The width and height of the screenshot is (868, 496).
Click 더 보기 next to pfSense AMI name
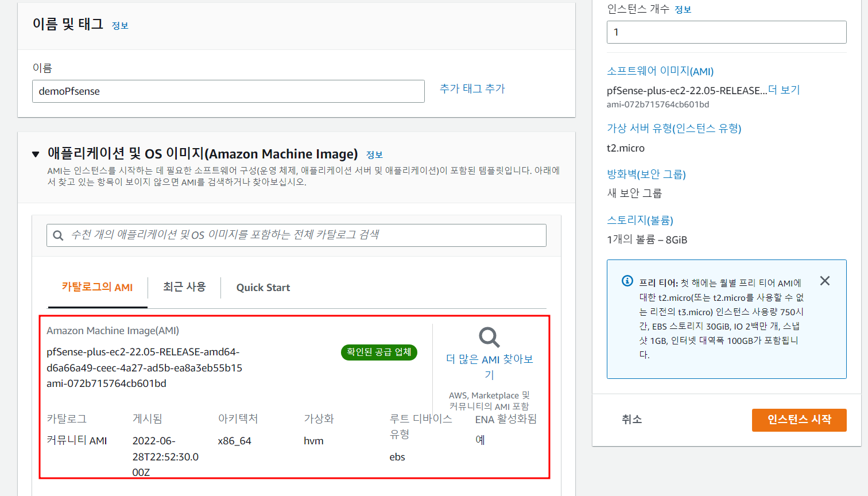[x=784, y=90]
